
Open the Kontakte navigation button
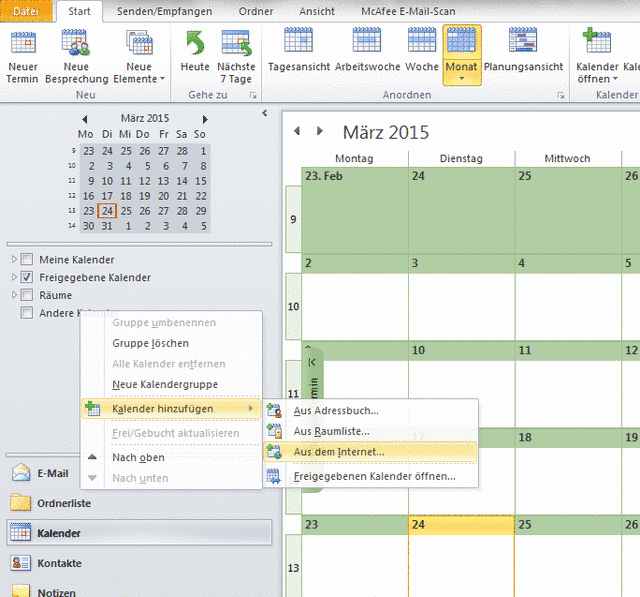(x=59, y=563)
